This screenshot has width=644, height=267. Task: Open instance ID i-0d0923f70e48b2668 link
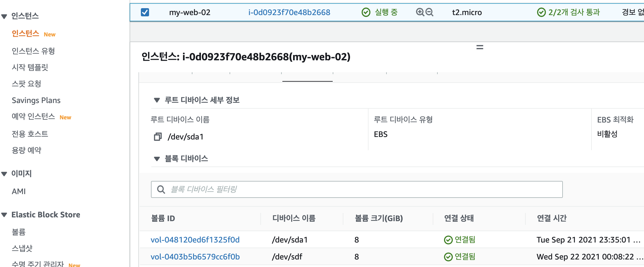[289, 12]
